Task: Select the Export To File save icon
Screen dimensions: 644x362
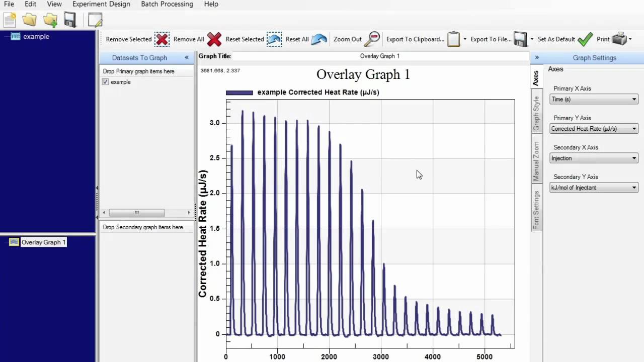Action: [520, 39]
